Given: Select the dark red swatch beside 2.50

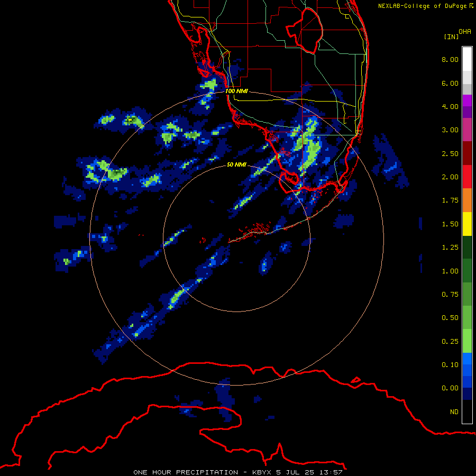Looking at the screenshot, I should point(467,153).
